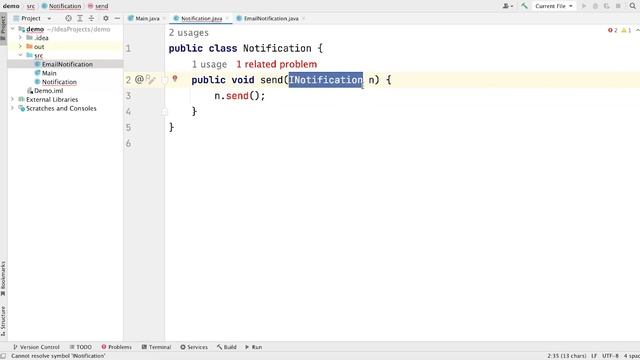Click the LF line separator in status bar
Screen dimensions: 640x360
tap(594, 356)
